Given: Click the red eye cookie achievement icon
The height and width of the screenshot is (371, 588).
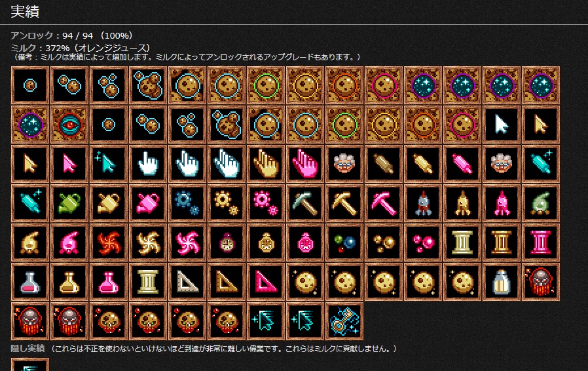Looking at the screenshot, I should (x=69, y=125).
